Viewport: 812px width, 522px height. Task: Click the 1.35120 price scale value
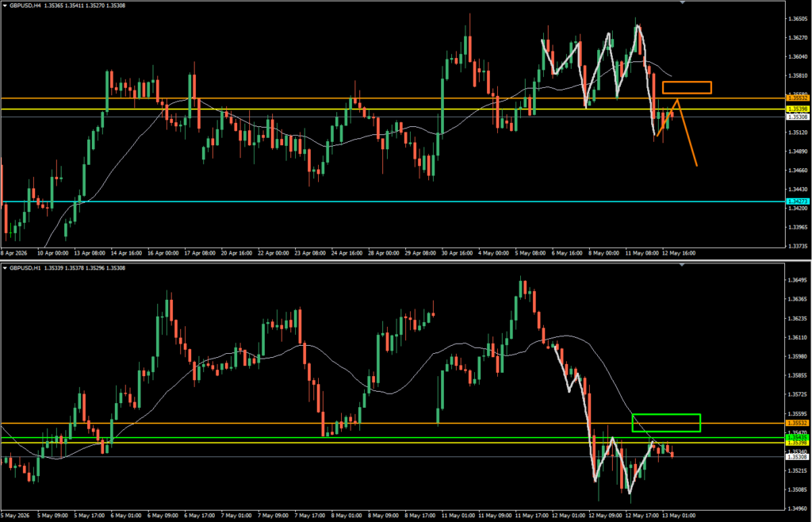coord(798,132)
